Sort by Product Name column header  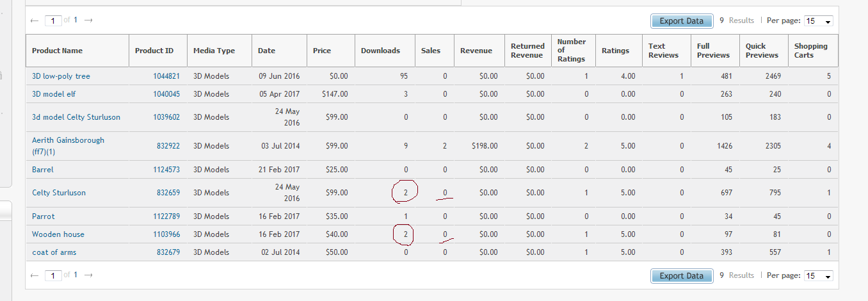[x=57, y=51]
